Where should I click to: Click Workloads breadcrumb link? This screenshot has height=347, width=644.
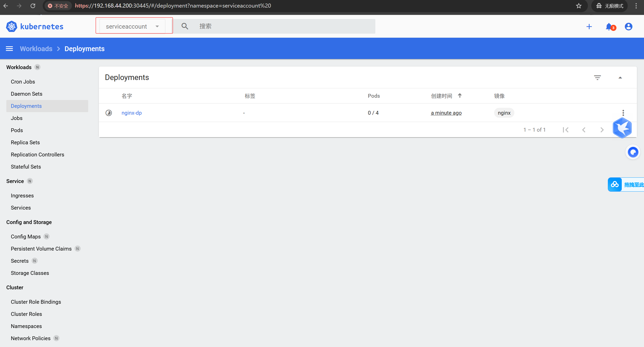click(x=36, y=49)
